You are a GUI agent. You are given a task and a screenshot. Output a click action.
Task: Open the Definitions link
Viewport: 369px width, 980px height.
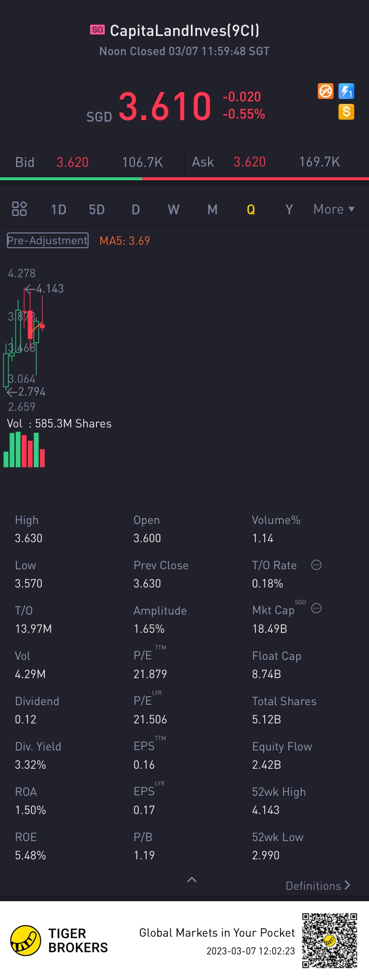pyautogui.click(x=318, y=885)
